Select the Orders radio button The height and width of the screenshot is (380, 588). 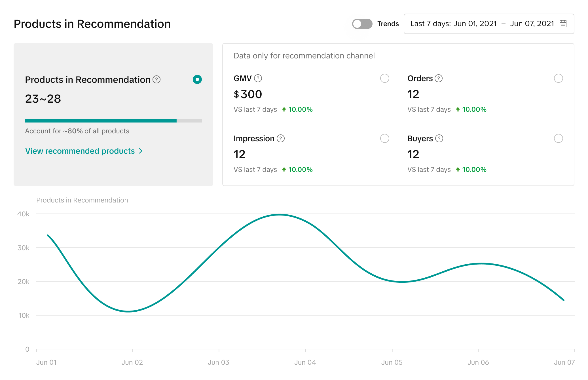coord(558,78)
